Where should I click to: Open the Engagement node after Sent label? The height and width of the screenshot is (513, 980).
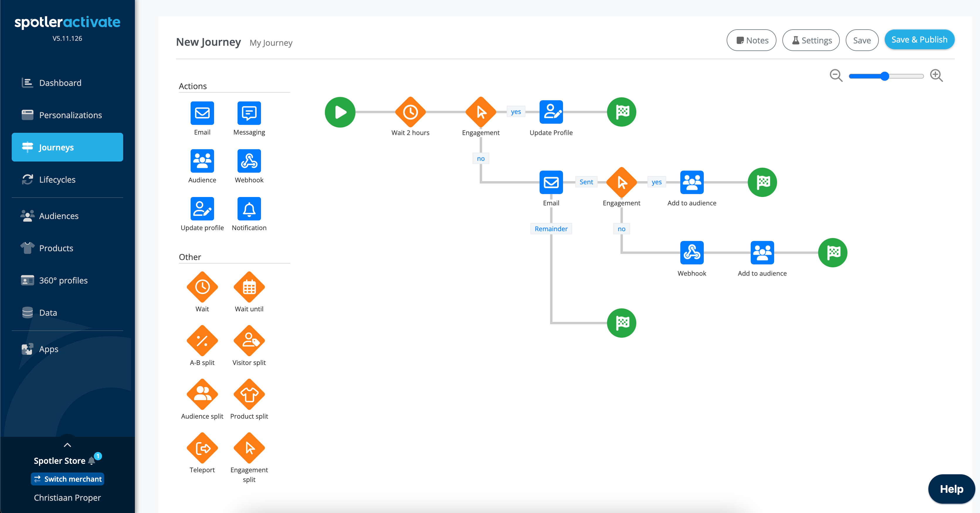point(621,183)
